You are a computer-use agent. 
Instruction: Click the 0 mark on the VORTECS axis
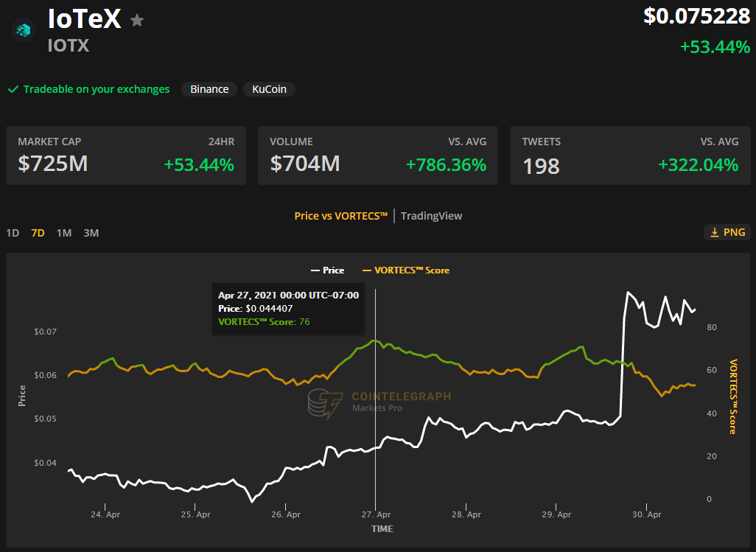pyautogui.click(x=709, y=499)
